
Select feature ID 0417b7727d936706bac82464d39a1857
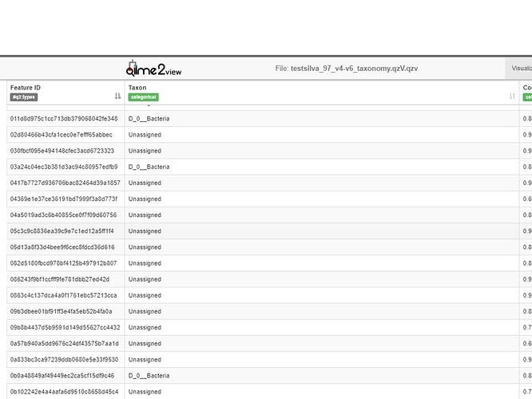pos(65,183)
